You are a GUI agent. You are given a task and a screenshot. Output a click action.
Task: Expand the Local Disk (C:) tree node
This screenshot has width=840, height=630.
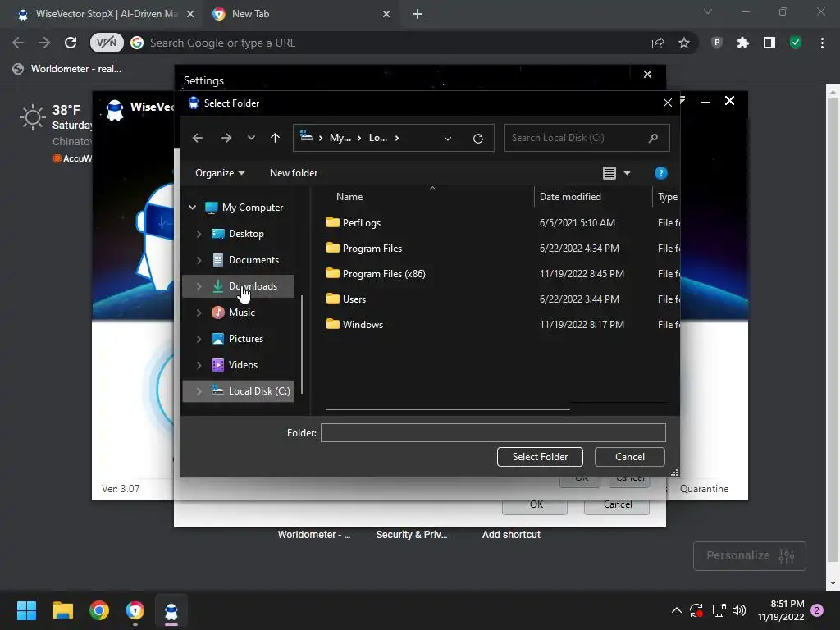point(199,391)
